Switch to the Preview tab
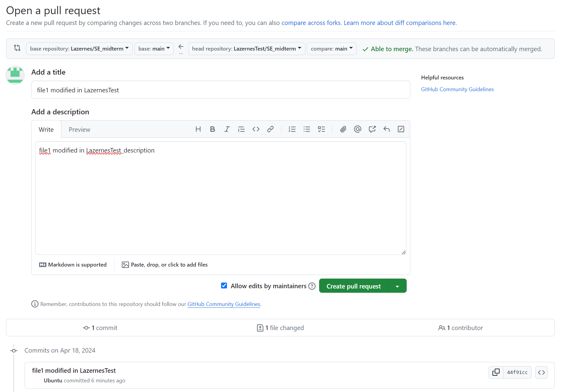This screenshot has height=392, width=564. (x=79, y=130)
